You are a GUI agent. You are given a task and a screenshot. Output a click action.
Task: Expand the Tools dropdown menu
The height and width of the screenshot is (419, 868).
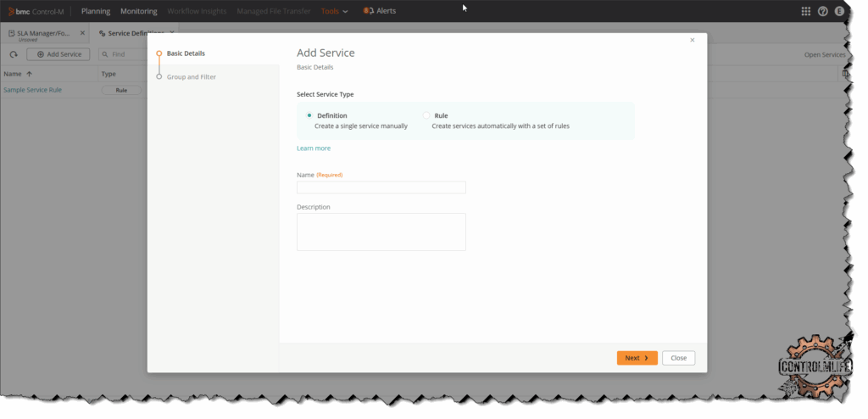(334, 11)
